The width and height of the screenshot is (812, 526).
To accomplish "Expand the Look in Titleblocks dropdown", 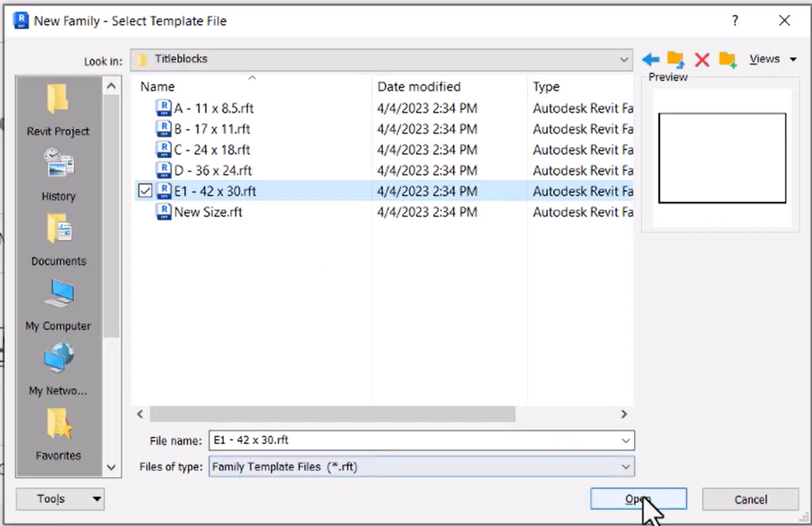I will tap(624, 60).
